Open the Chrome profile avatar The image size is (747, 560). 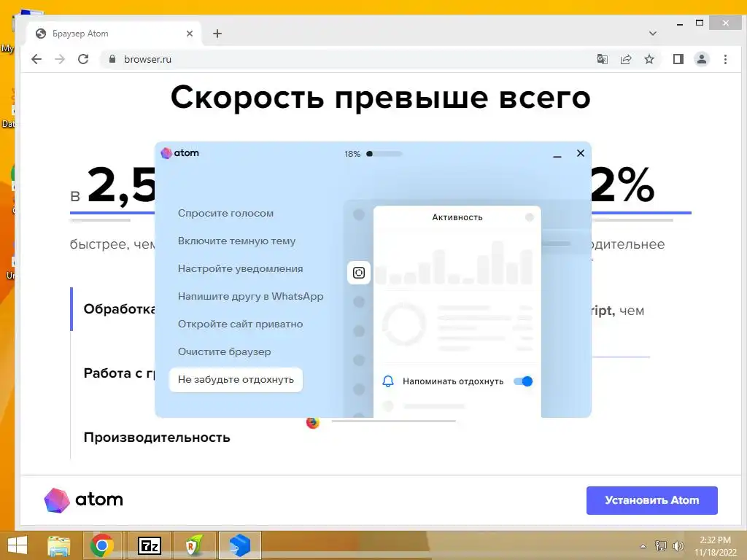pos(702,59)
